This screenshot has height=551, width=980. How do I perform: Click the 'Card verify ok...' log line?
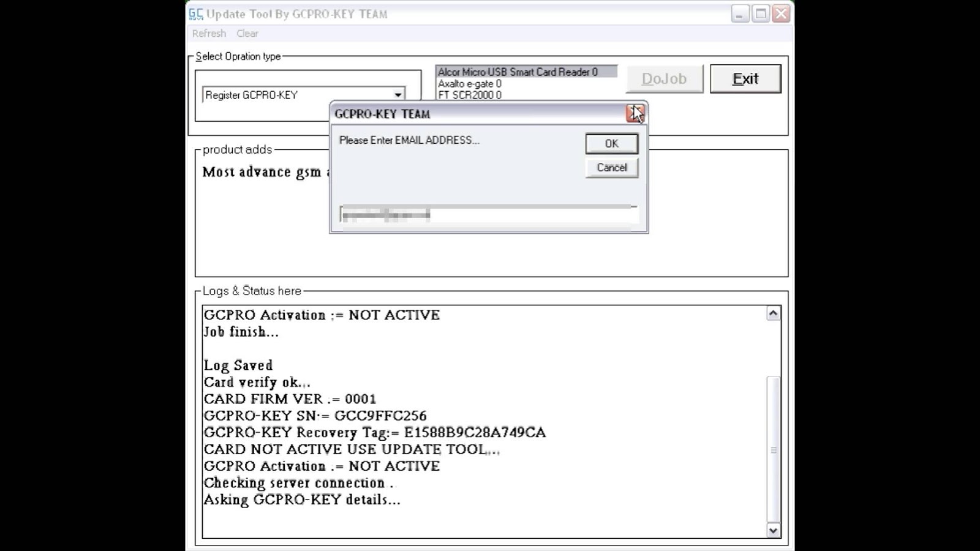257,383
